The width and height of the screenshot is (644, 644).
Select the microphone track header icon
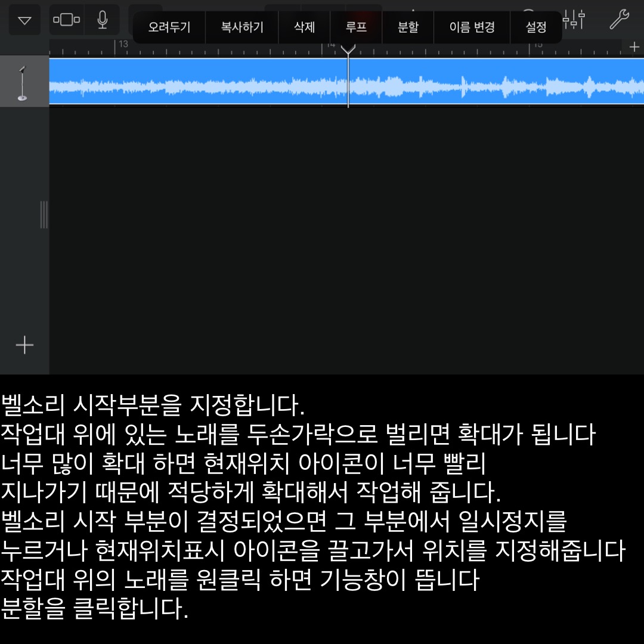click(23, 82)
